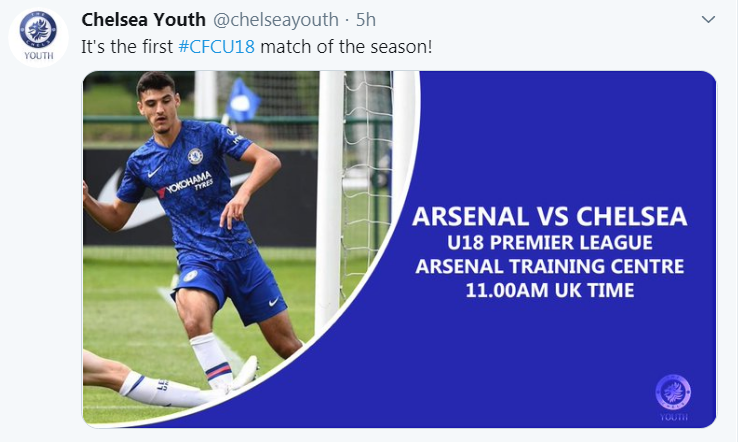Click the Chelsea Youth watermark logo in the image
This screenshot has height=442, width=739.
pyautogui.click(x=673, y=397)
